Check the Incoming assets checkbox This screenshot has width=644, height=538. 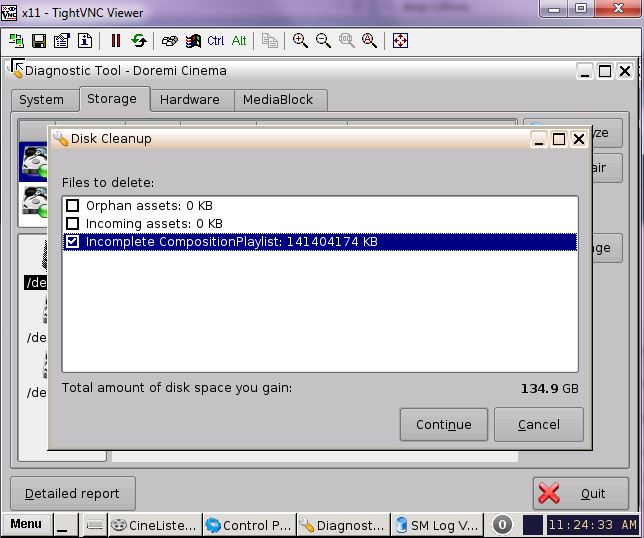tap(73, 223)
